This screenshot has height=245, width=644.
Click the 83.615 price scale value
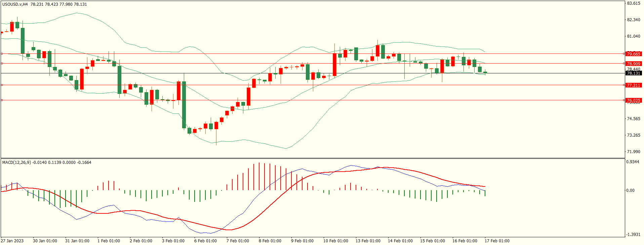tap(634, 3)
